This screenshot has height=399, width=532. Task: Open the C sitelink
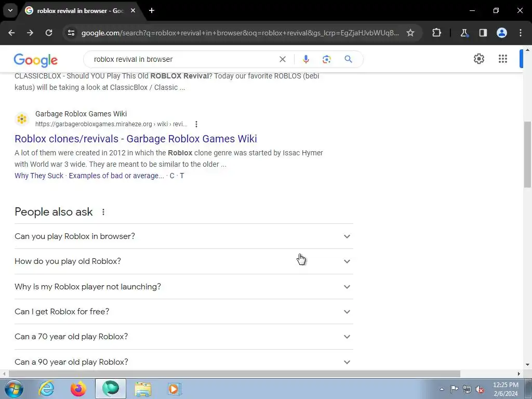(172, 176)
